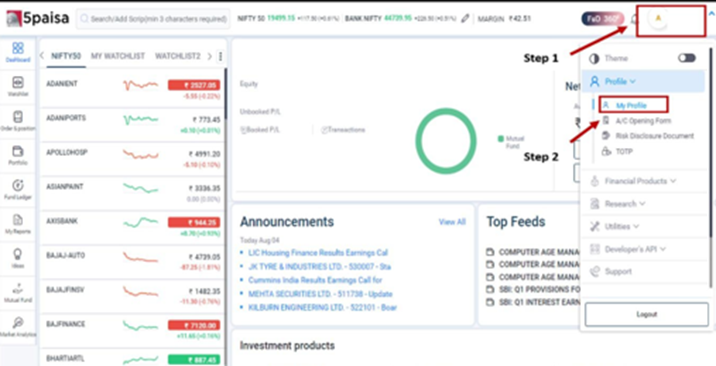The image size is (716, 366).
Task: Open the Watchlist sidebar icon
Action: coord(17,87)
